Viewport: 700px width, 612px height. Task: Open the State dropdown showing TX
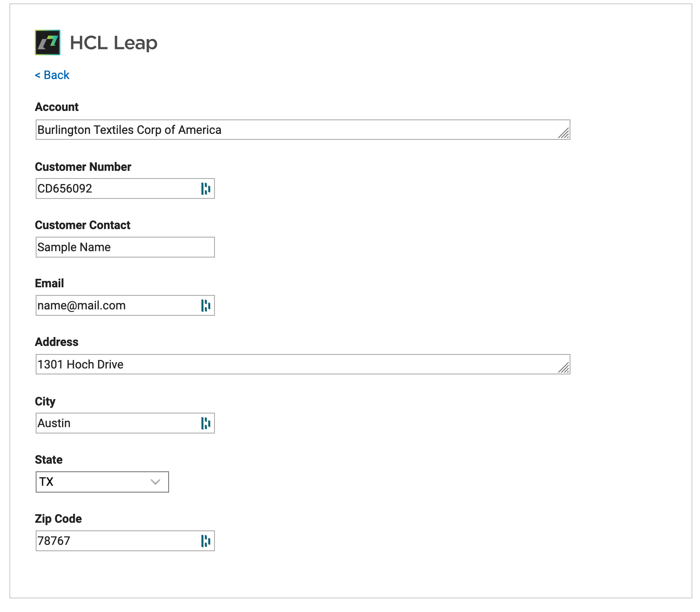pos(102,482)
